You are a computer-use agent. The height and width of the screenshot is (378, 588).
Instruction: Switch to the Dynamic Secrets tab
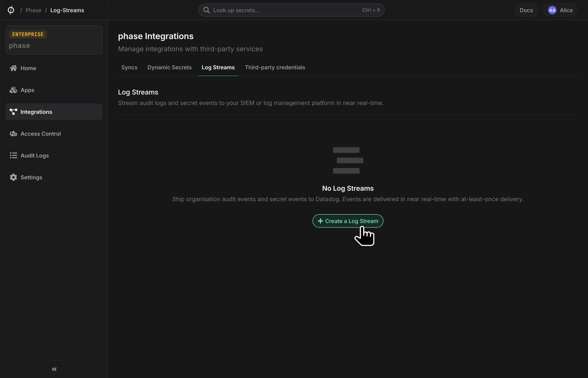(169, 67)
